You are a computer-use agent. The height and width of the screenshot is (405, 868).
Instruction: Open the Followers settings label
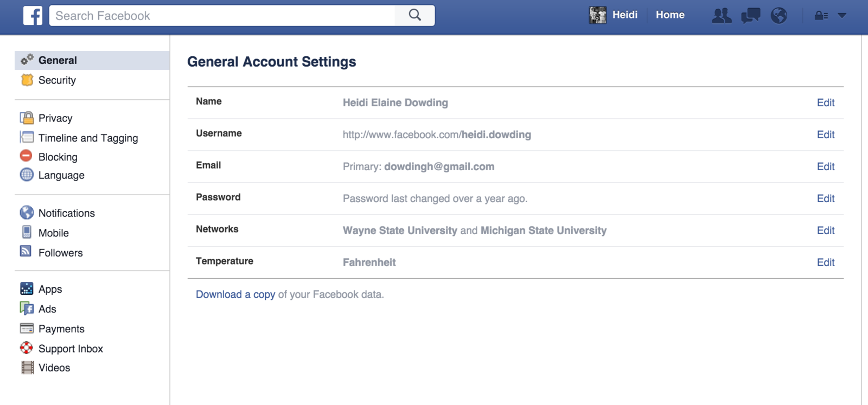coord(61,253)
